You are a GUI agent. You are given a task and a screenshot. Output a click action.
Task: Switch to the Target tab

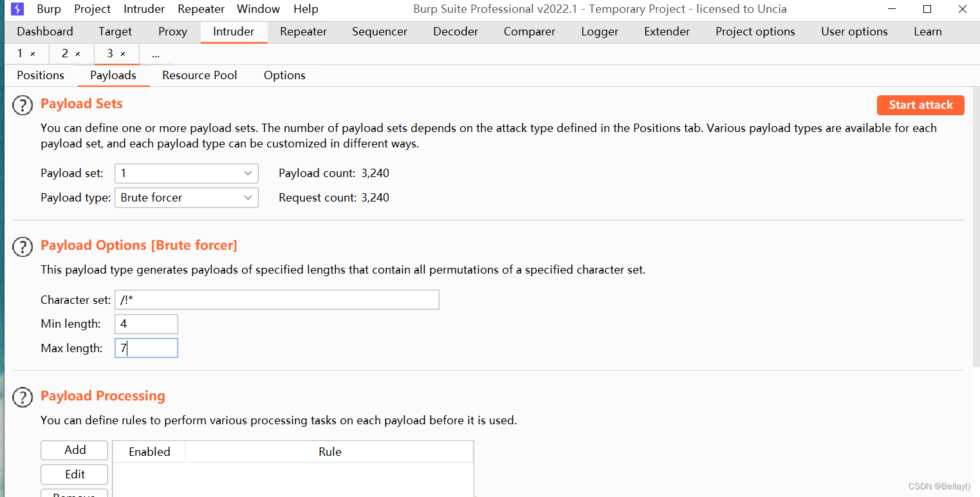coord(115,32)
